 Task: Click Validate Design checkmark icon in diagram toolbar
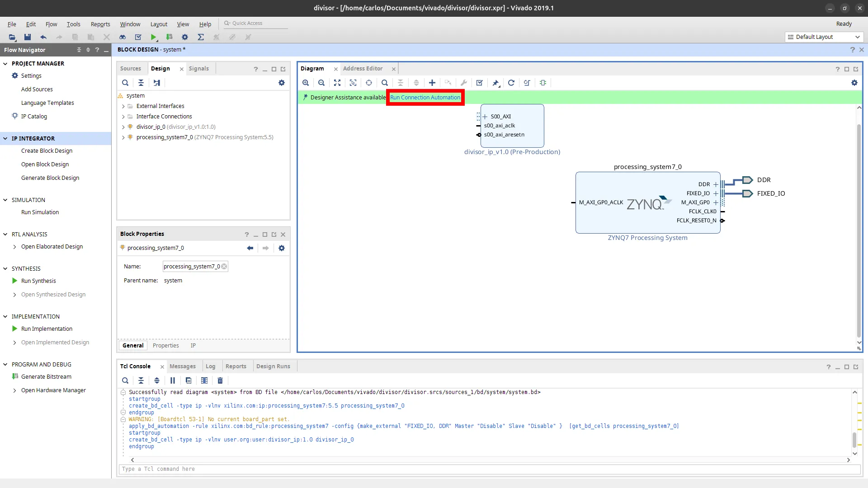pyautogui.click(x=480, y=83)
